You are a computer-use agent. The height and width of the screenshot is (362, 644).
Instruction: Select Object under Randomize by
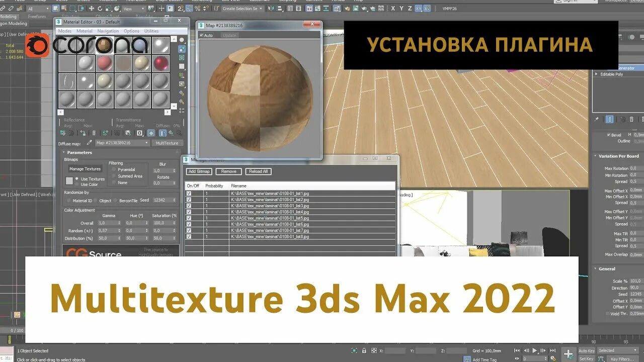(95, 200)
